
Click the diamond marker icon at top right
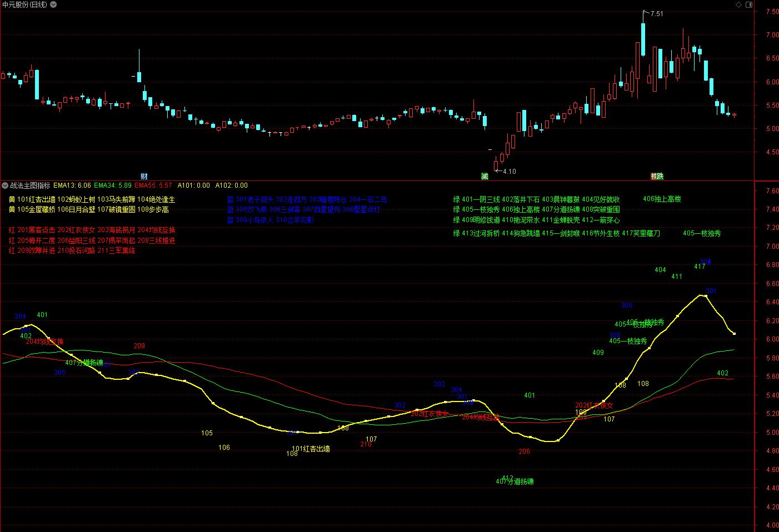pos(738,4)
